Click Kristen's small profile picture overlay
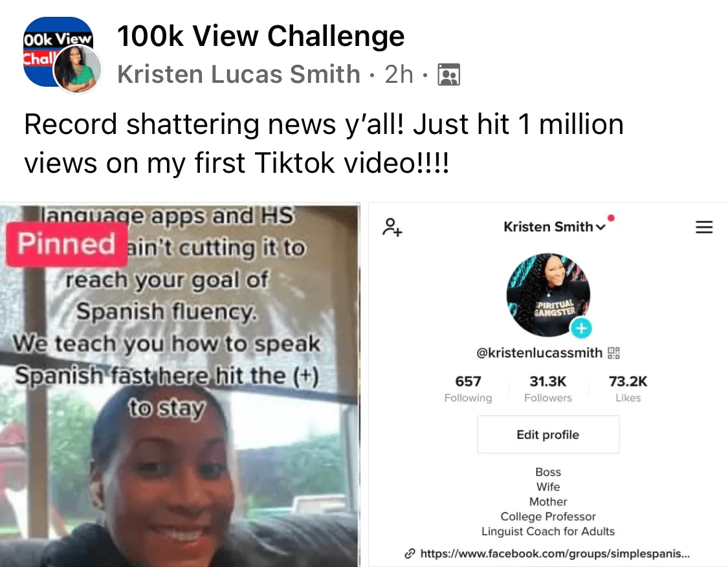 click(78, 70)
